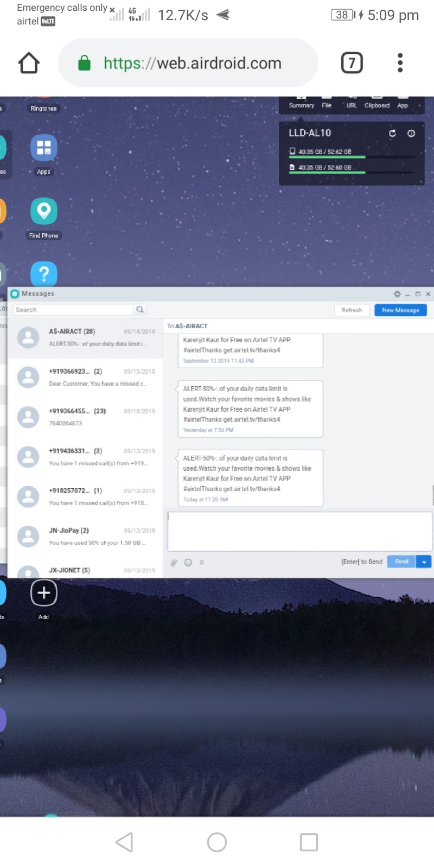Click the Send button
434x868 pixels.
pos(401,561)
